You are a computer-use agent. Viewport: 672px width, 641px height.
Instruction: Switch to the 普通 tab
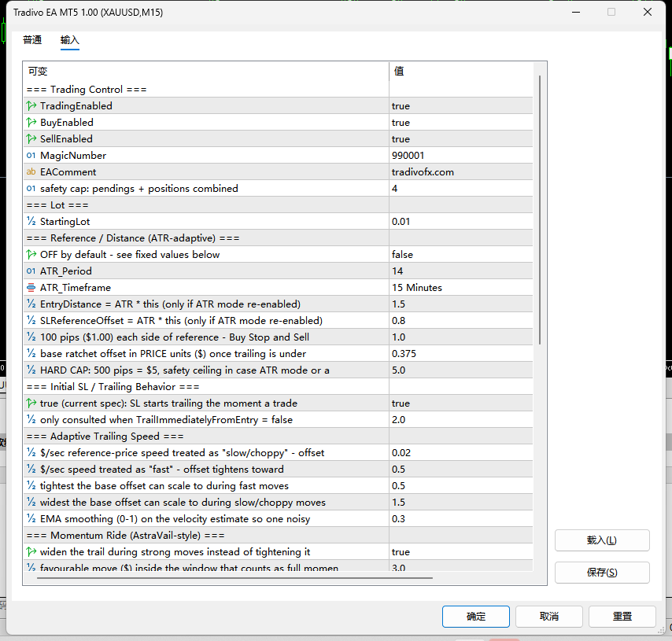point(32,40)
